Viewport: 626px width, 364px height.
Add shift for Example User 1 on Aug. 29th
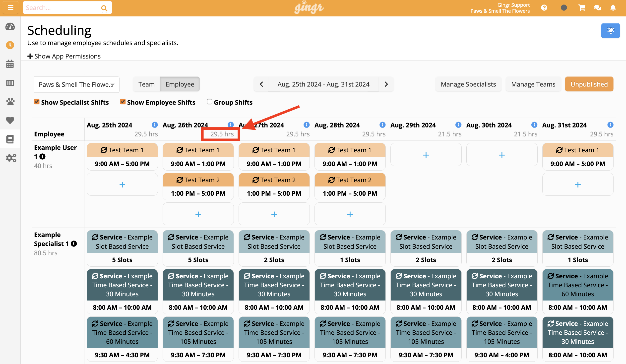[426, 155]
